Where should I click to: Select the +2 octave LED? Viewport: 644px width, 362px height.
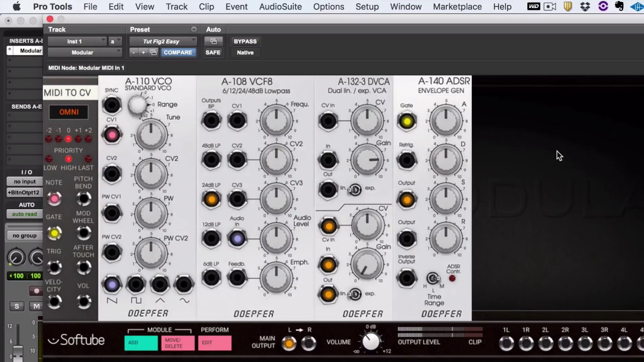[88, 139]
